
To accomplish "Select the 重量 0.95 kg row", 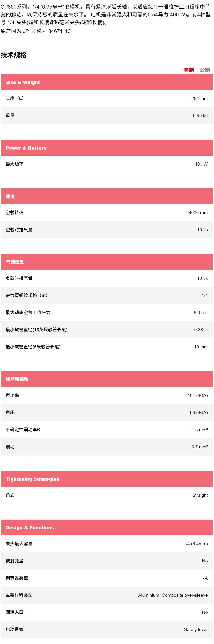I will tap(107, 115).
